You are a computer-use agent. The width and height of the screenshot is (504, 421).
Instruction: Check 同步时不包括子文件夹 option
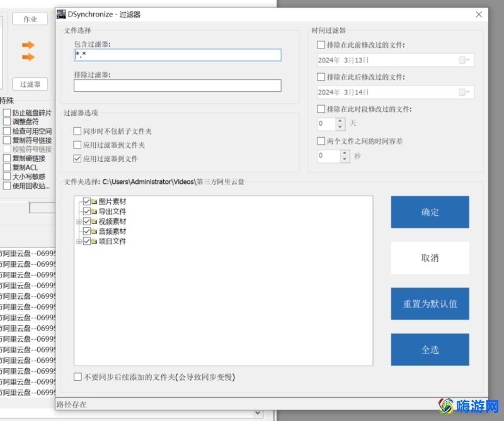pos(77,131)
